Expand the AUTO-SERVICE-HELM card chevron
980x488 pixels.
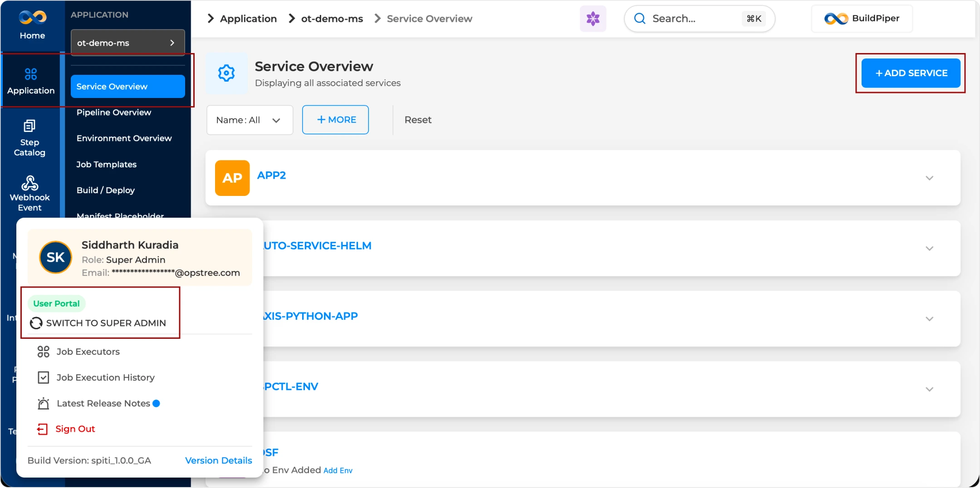[929, 248]
